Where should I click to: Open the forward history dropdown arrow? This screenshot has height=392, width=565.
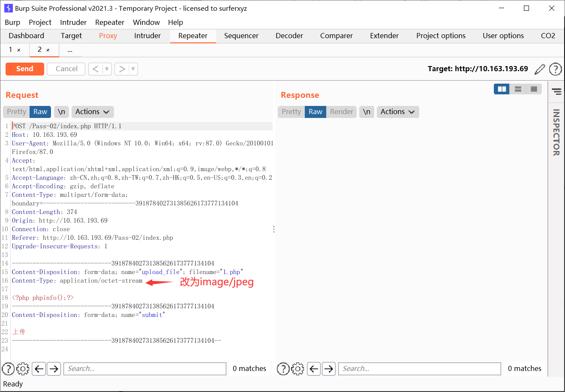133,69
